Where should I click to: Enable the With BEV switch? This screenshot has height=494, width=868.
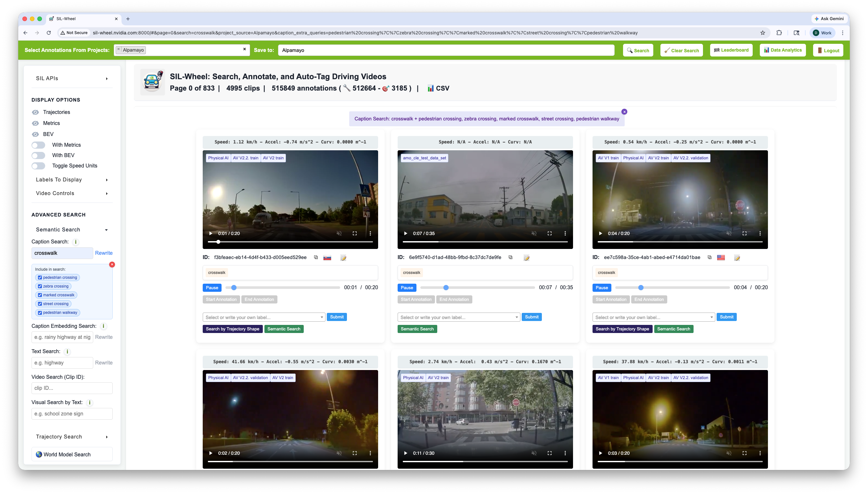pyautogui.click(x=38, y=155)
